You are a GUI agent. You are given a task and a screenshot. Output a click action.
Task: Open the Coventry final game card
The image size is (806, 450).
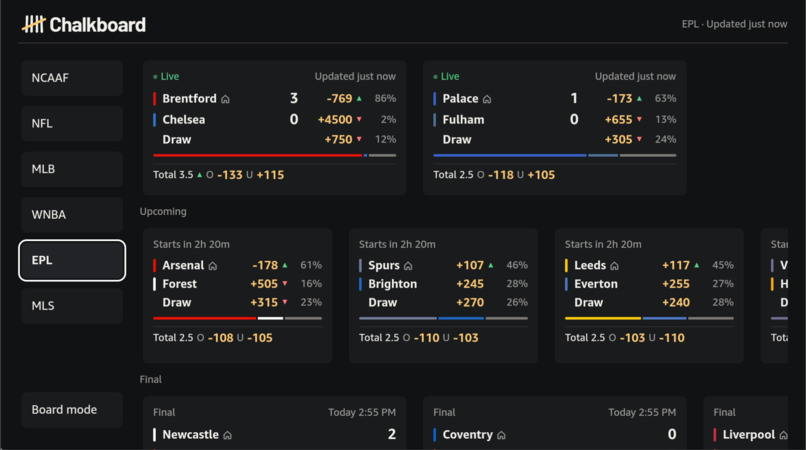(555, 423)
